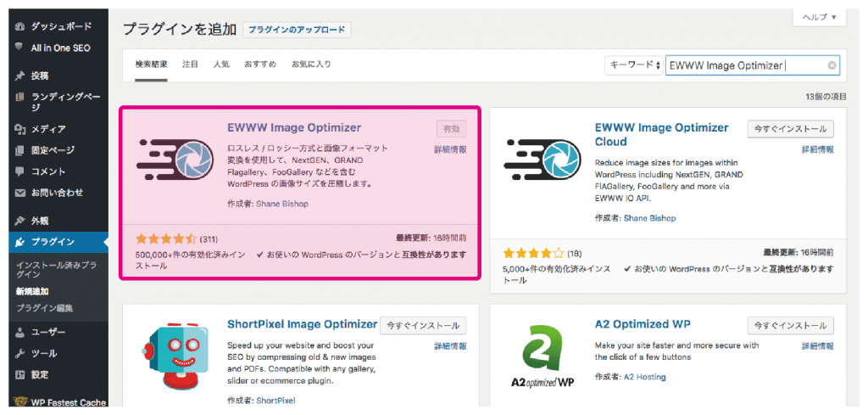Open the キーワード search type dropdown
This screenshot has height=415, width=868.
[x=634, y=65]
